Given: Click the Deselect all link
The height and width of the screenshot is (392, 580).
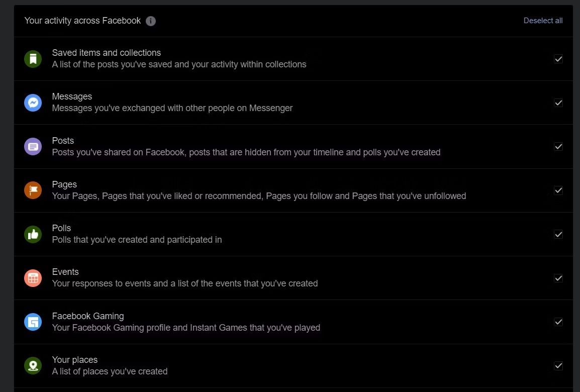Looking at the screenshot, I should [x=543, y=21].
